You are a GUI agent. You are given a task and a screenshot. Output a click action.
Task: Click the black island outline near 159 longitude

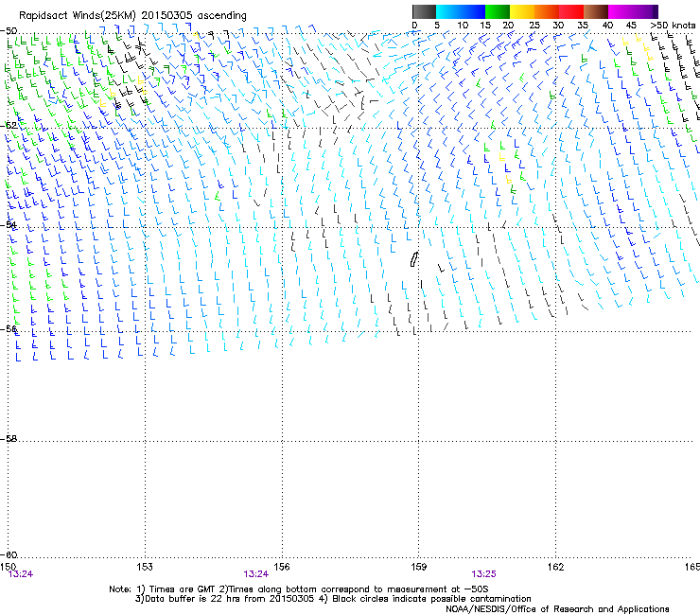[x=414, y=259]
